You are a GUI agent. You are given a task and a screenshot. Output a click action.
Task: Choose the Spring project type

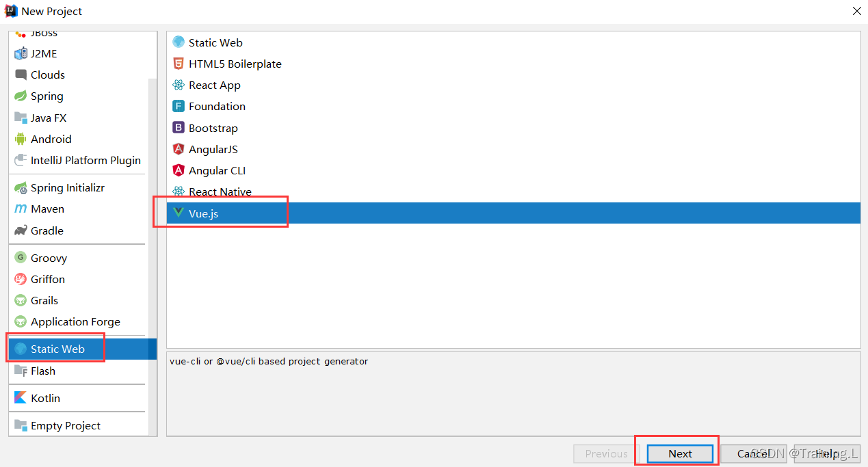coord(47,96)
